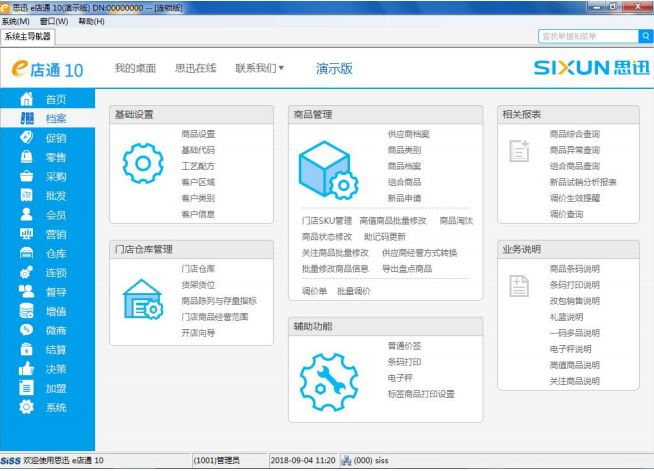The image size is (654, 471).
Task: Open the 系统 system gear icon
Action: click(x=26, y=407)
